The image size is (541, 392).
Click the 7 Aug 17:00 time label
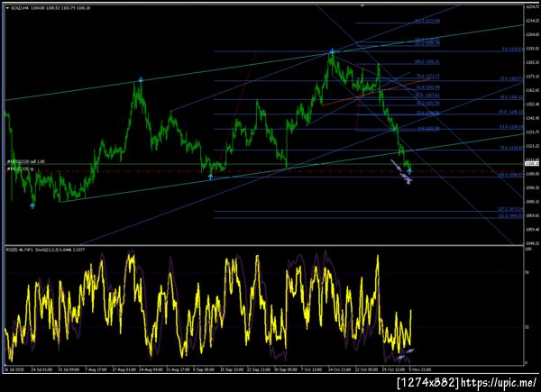pos(96,369)
